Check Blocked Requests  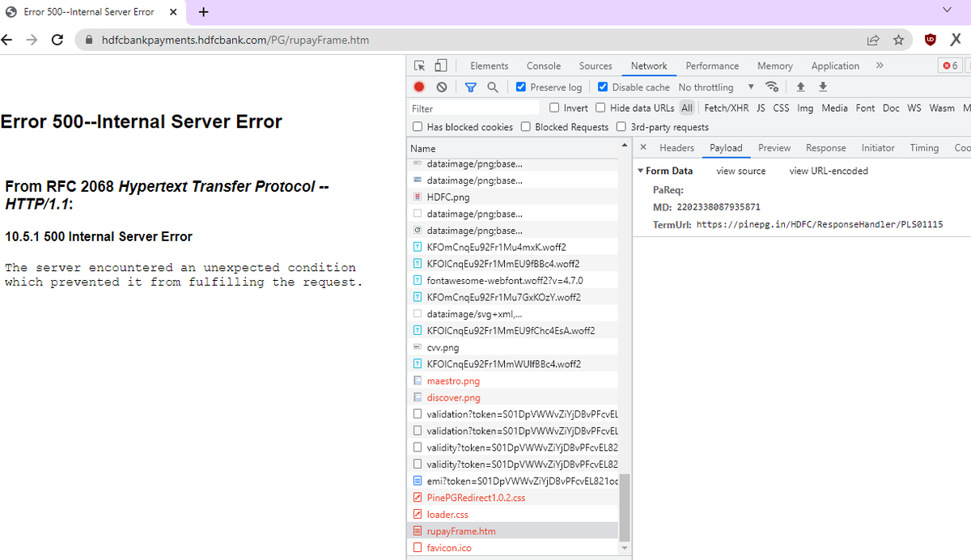pyautogui.click(x=526, y=127)
